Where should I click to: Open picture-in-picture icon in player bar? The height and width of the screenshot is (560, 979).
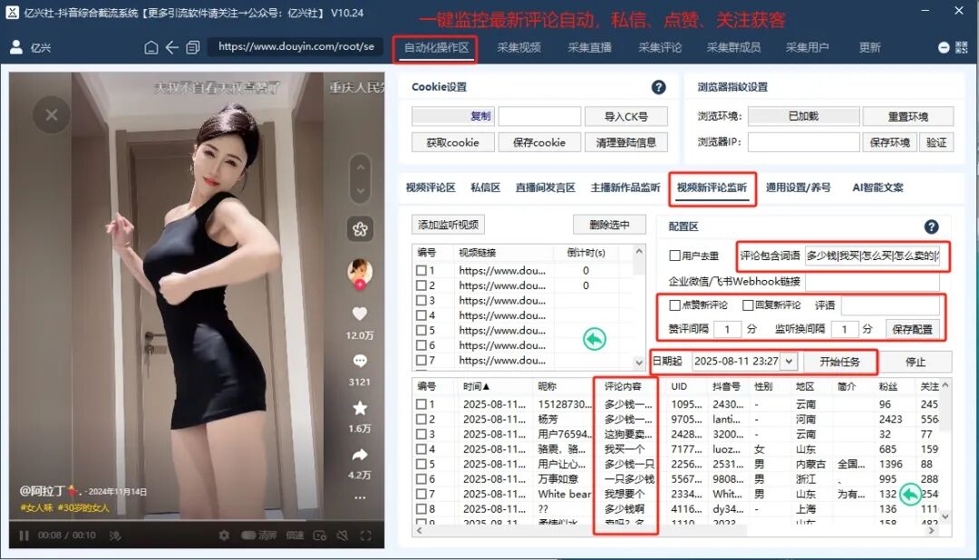320,535
